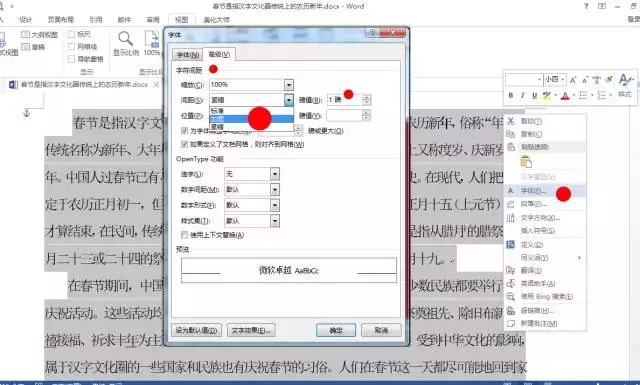Click the phonetic guide icon in mini toolbar
Viewport: 640px width, 385px height.
point(597,80)
